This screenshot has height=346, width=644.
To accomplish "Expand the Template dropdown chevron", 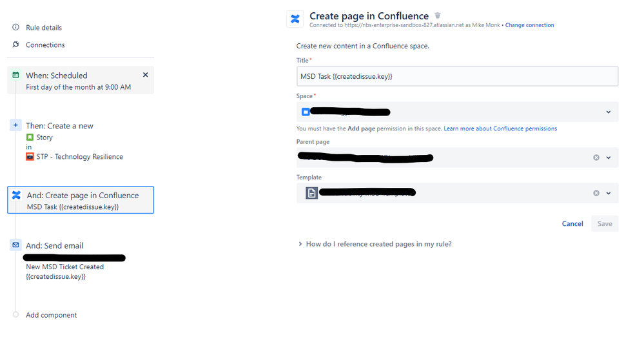I will coord(609,193).
